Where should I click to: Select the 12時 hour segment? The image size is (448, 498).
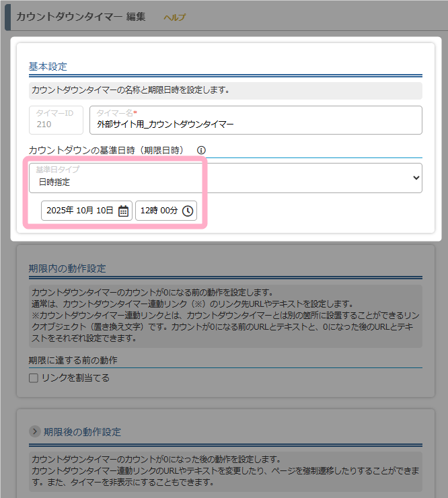pos(149,211)
